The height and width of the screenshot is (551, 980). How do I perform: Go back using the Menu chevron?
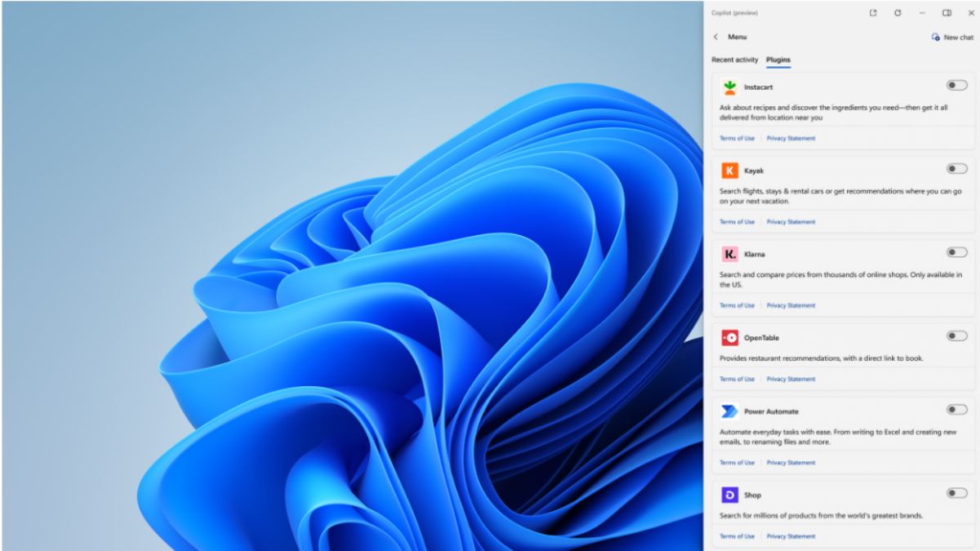click(x=716, y=37)
